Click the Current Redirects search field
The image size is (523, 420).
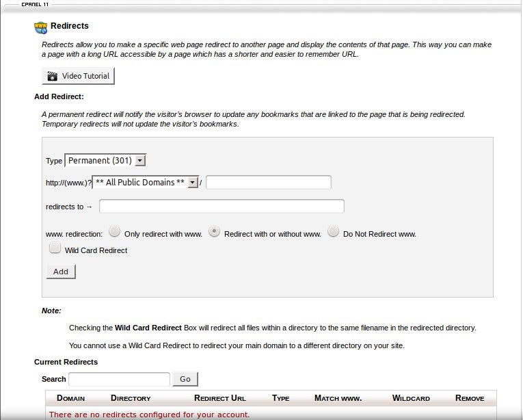click(119, 379)
